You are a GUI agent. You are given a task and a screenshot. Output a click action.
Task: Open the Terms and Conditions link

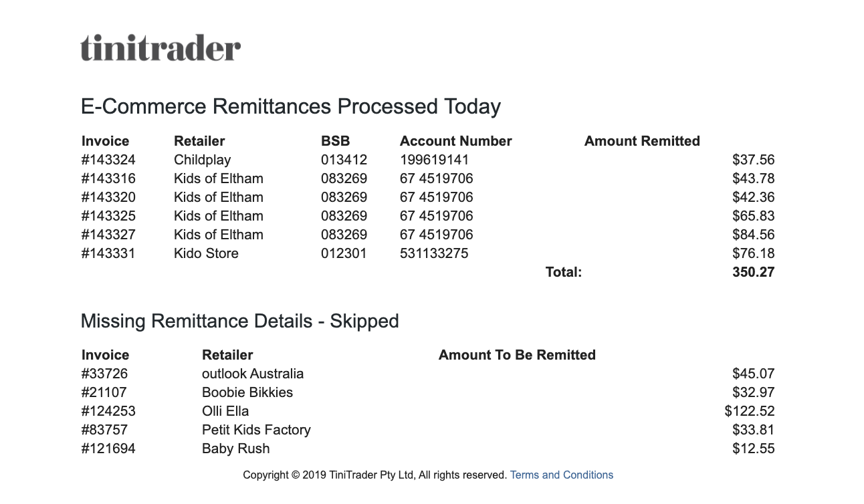coord(562,475)
